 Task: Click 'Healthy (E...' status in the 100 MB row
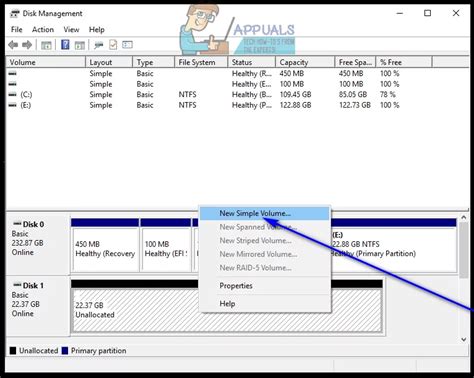(x=252, y=84)
